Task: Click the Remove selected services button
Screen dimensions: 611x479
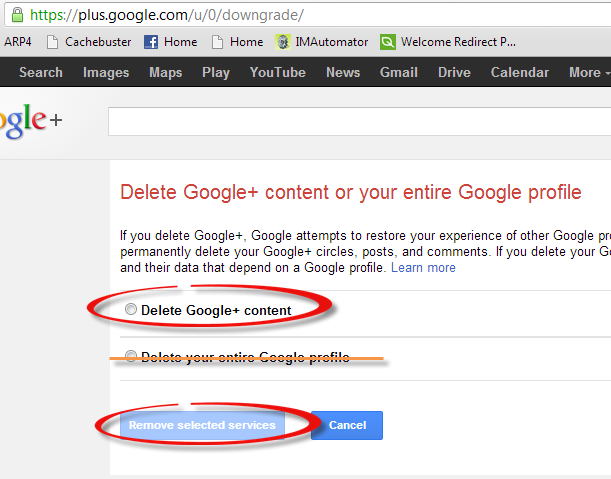Action: tap(202, 425)
